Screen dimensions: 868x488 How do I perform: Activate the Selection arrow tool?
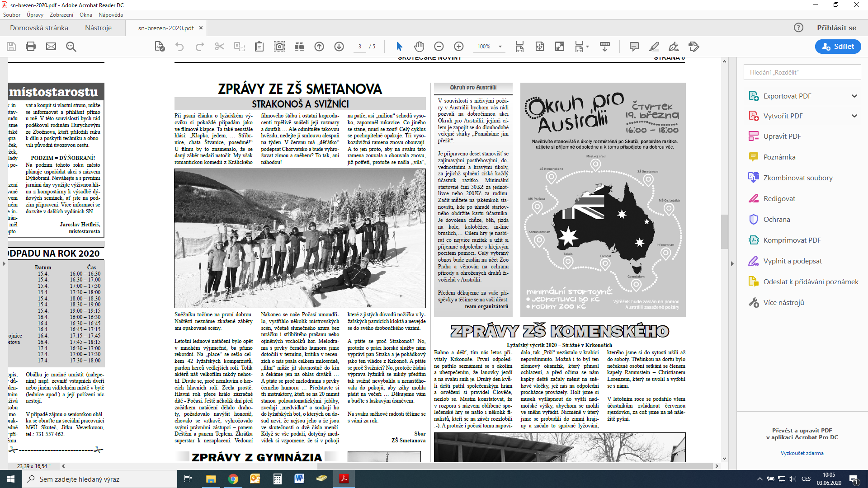pos(399,47)
